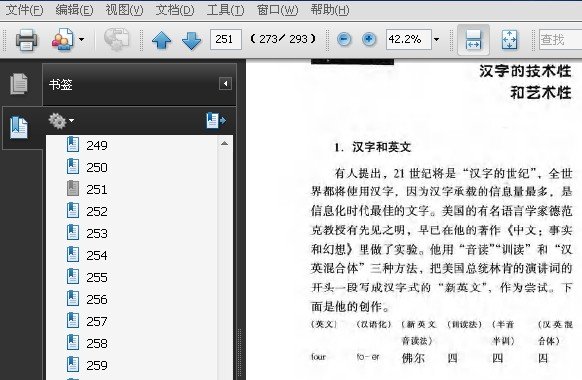Click the grayed-out globe comment icon
582x380 pixels.
click(116, 39)
